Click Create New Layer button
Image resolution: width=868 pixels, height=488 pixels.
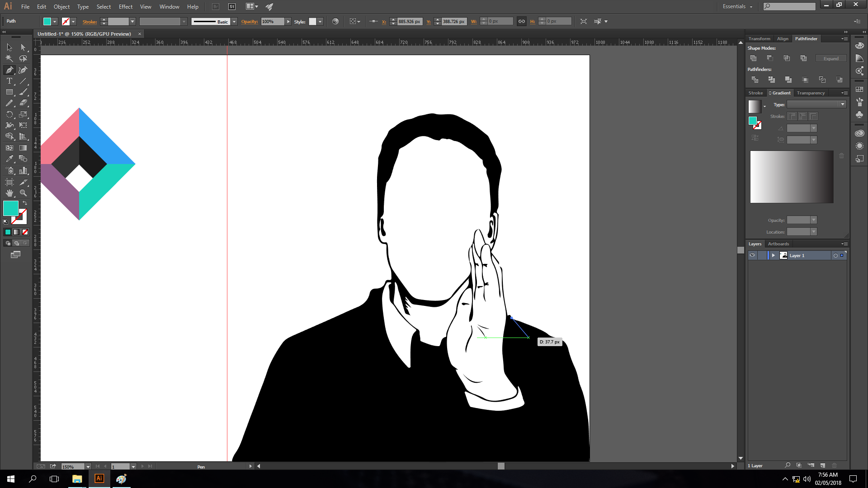pos(823,465)
